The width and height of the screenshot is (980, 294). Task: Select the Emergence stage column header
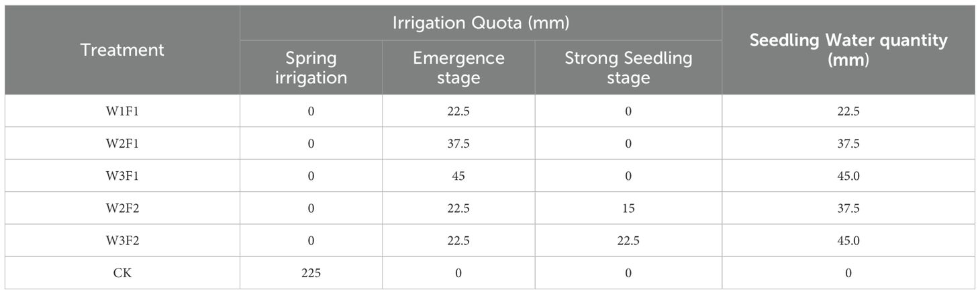coord(458,67)
